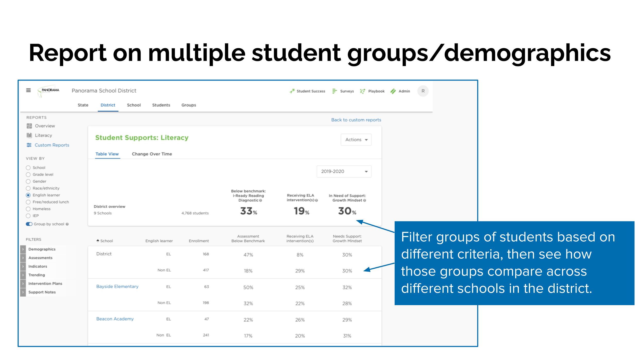
Task: Select Race/ethnicity radio button
Action: click(28, 188)
